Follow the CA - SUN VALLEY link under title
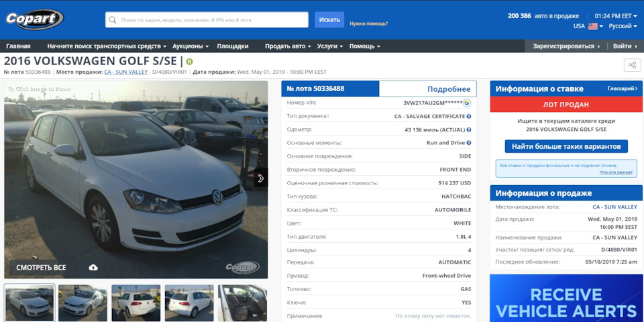 tap(125, 72)
